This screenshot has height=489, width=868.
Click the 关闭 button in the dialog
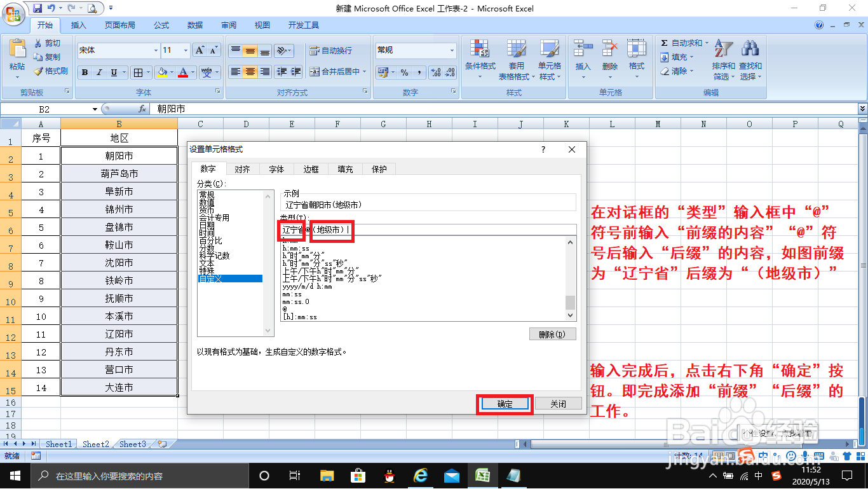click(558, 404)
